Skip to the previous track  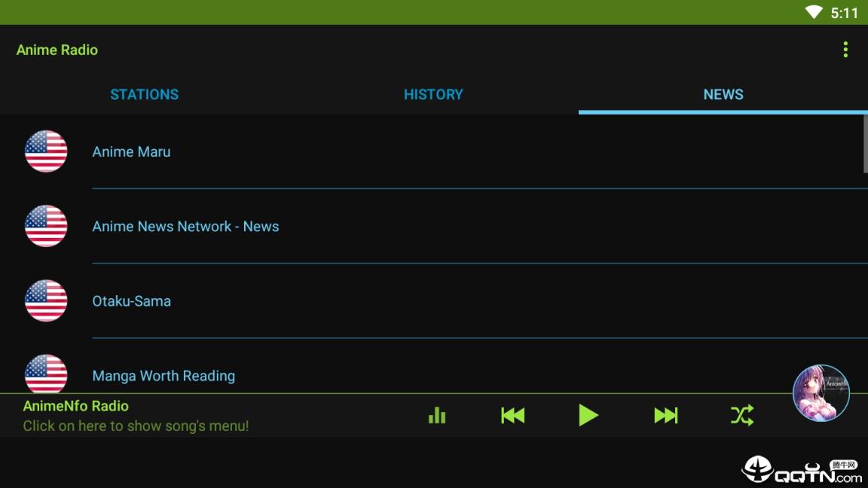[512, 415]
